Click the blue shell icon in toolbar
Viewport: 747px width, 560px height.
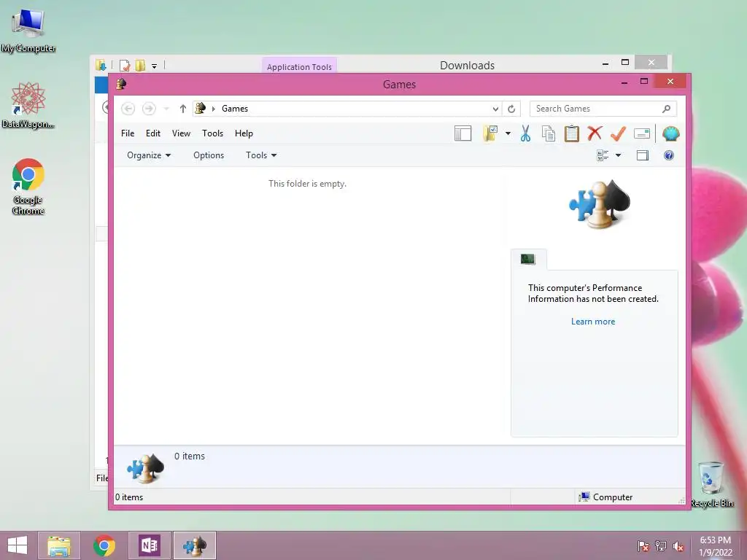click(671, 134)
